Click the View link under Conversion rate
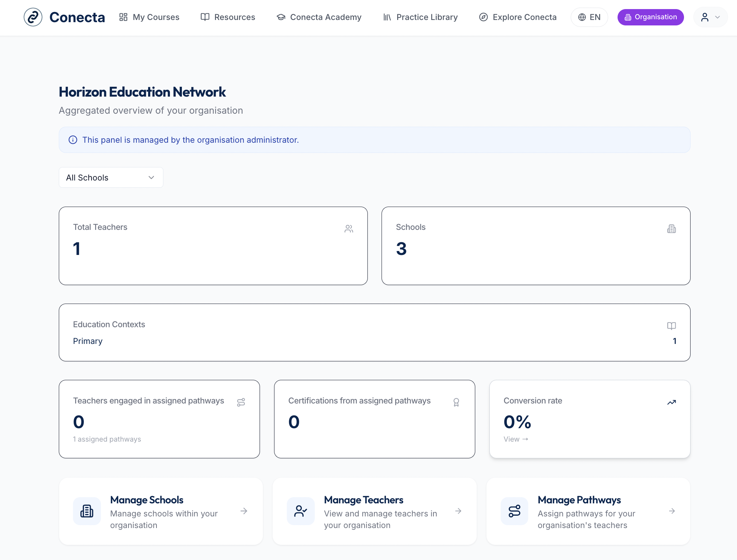The height and width of the screenshot is (560, 737). point(516,439)
